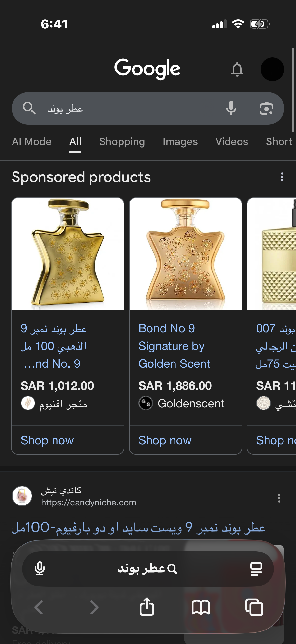Tap the Google notifications bell icon
This screenshot has height=644, width=296.
tap(237, 69)
